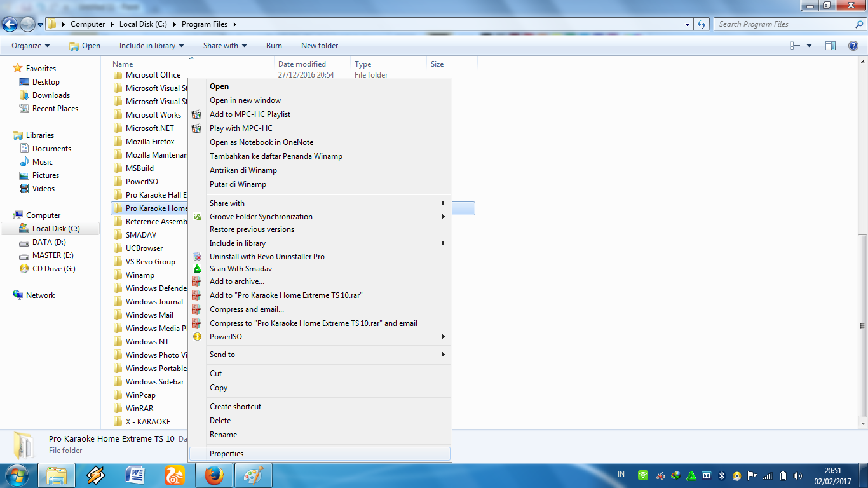This screenshot has width=868, height=488.
Task: Select the X - KARAOKE folder
Action: pos(148,422)
